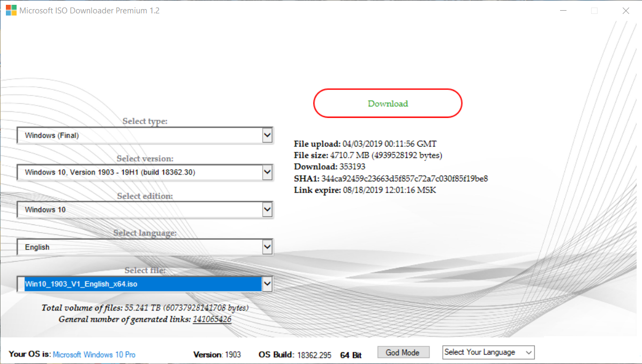Click the SHA1 hash value text
This screenshot has height=364, width=642.
[404, 178]
